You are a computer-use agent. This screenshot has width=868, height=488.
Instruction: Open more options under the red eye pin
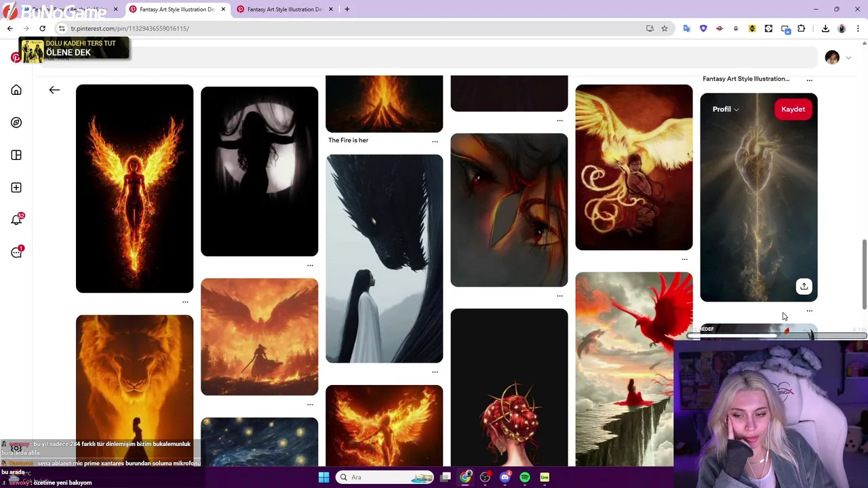pos(559,296)
